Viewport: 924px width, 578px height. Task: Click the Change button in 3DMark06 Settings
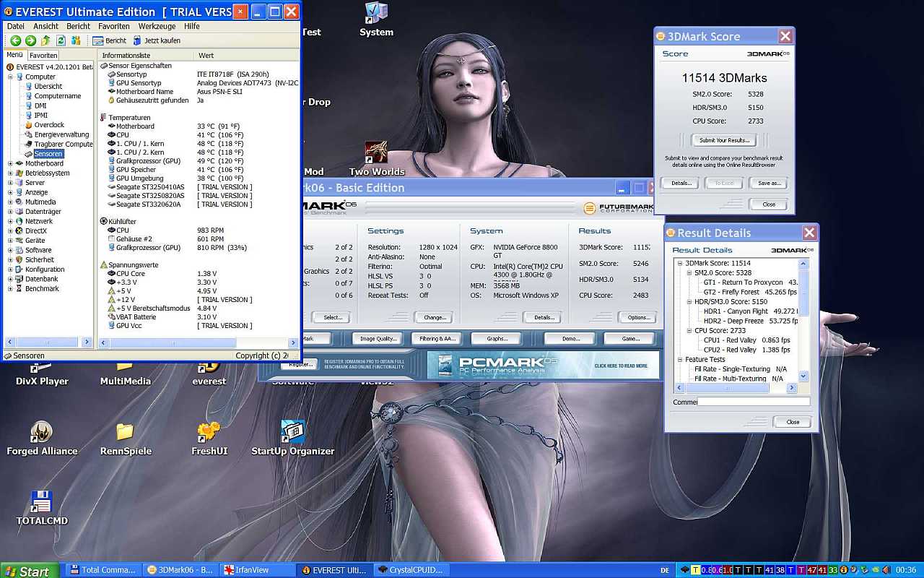coord(435,317)
